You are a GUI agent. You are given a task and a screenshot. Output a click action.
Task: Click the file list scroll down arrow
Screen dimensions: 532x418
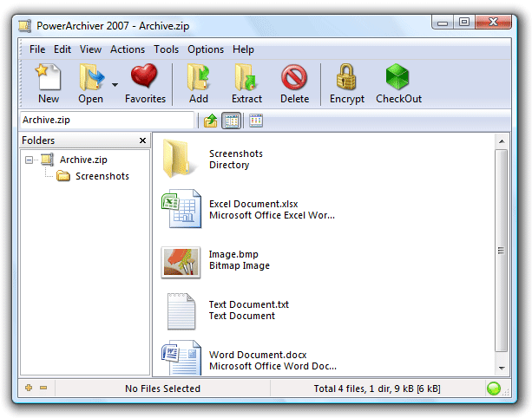point(502,369)
